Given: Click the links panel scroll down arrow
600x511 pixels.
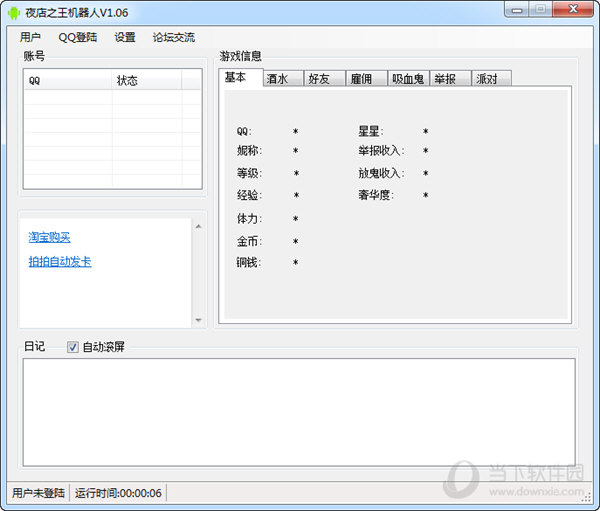Looking at the screenshot, I should tap(198, 320).
